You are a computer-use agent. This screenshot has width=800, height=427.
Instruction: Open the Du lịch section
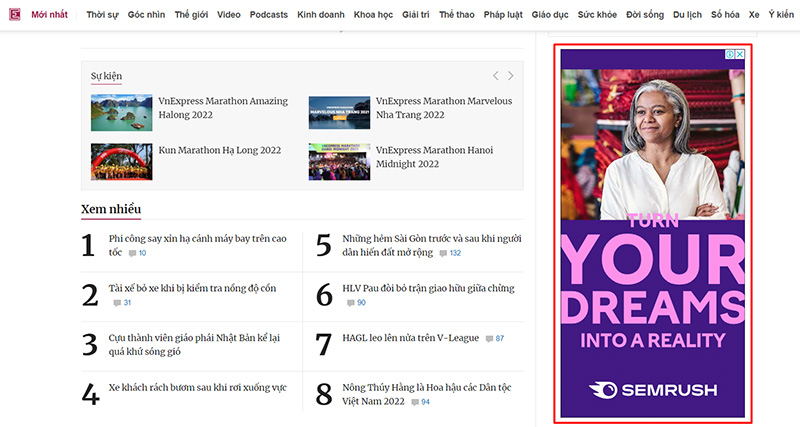pos(687,14)
